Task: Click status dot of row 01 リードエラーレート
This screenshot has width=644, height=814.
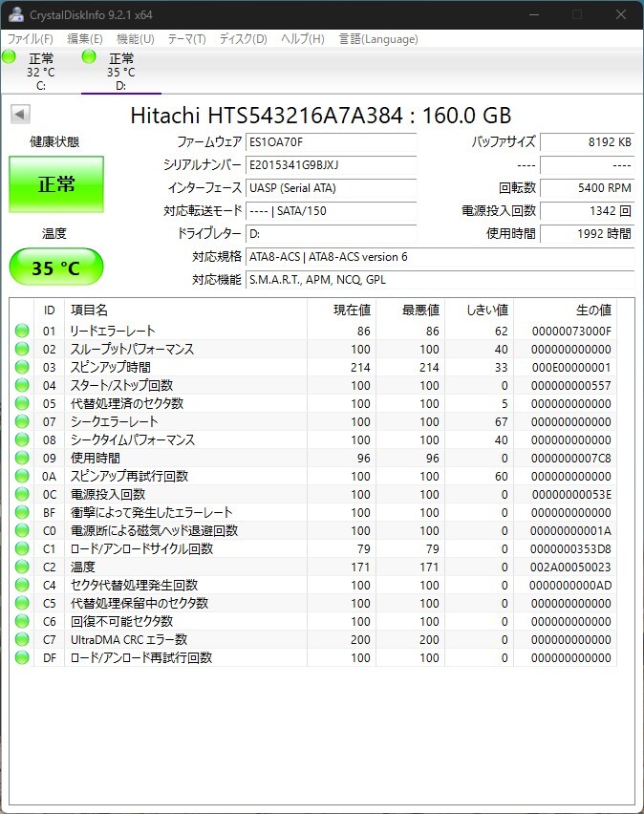Action: (22, 331)
